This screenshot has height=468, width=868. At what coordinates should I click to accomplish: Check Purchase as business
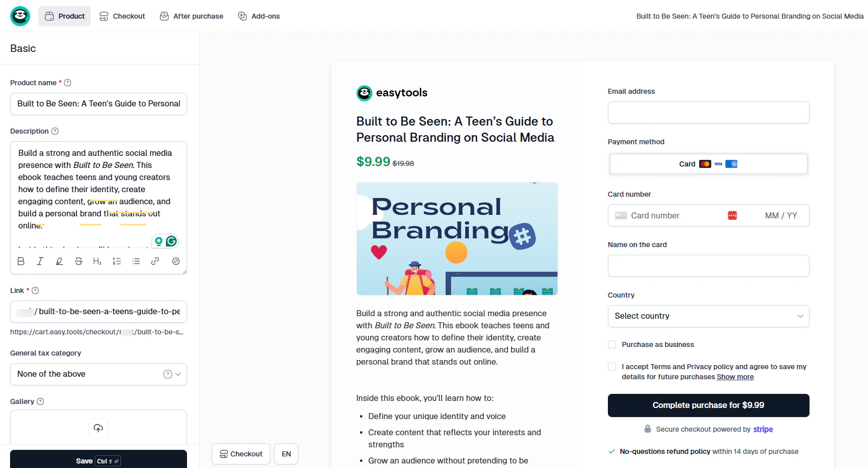tap(612, 344)
